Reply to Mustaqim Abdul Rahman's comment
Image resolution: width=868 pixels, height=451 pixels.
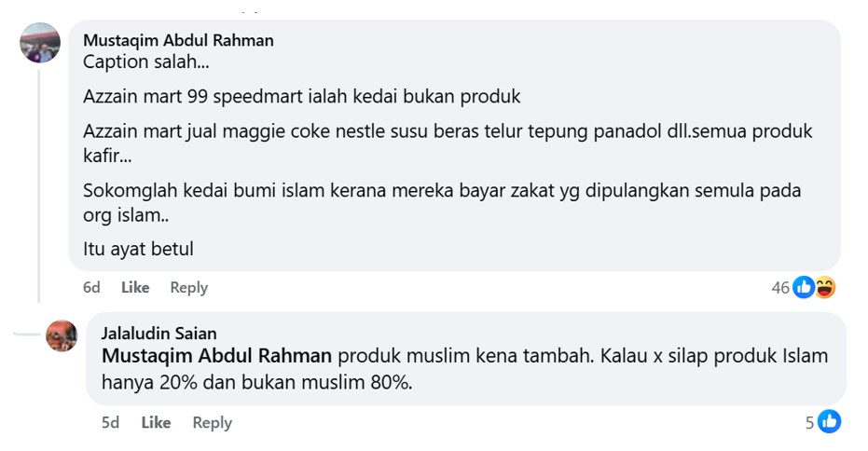click(188, 287)
